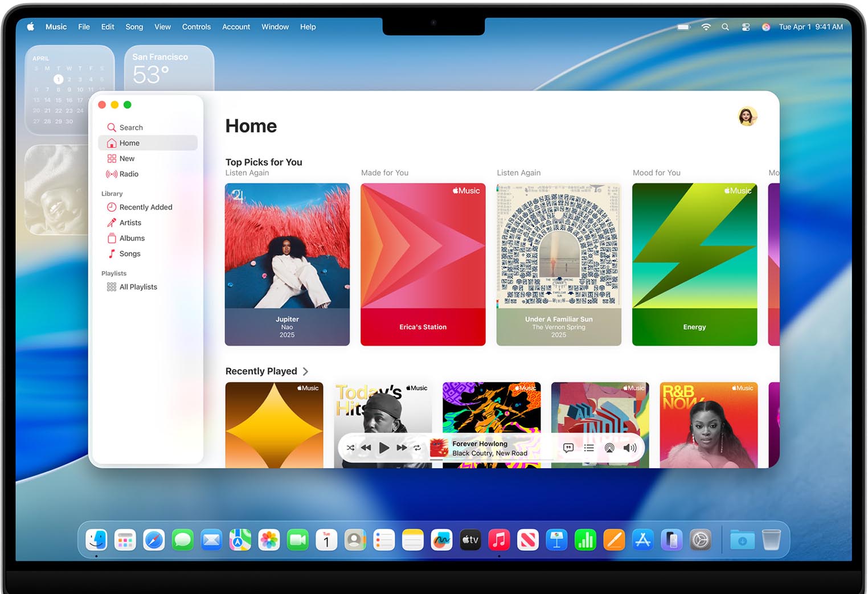Open Songs in library

(x=148, y=253)
